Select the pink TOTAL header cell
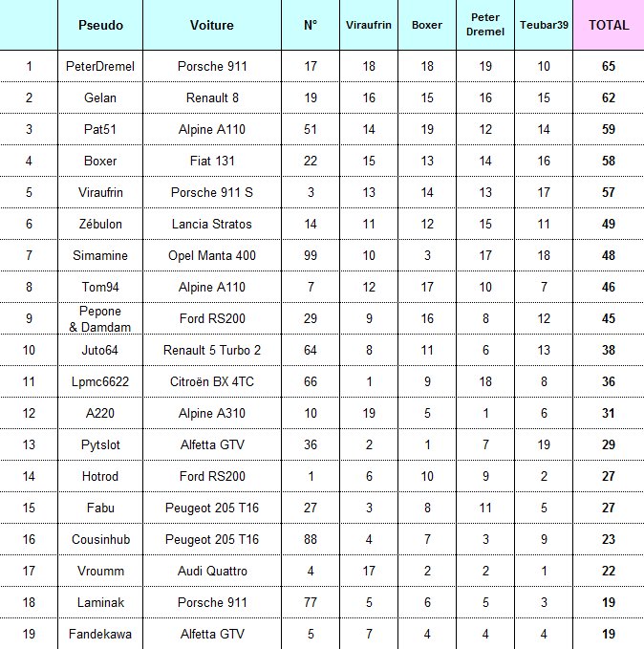The image size is (644, 649). [x=609, y=25]
